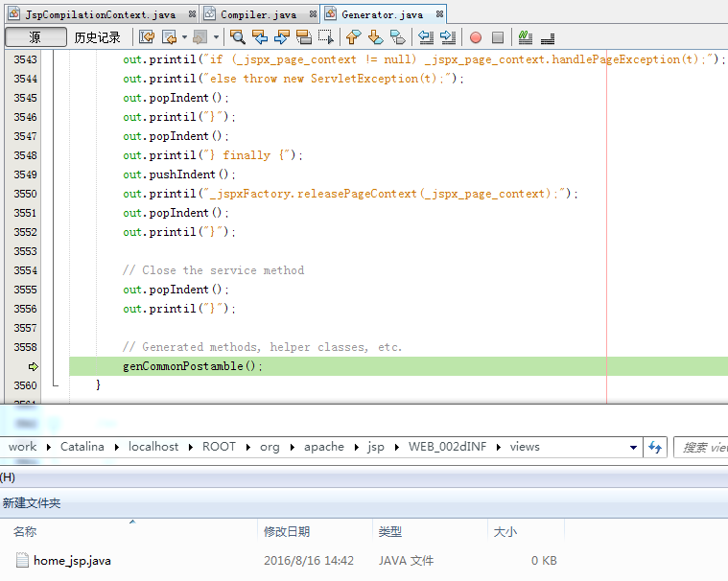Click 'work' in the Explorer address breadcrumb
The width and height of the screenshot is (728, 581).
[x=22, y=447]
